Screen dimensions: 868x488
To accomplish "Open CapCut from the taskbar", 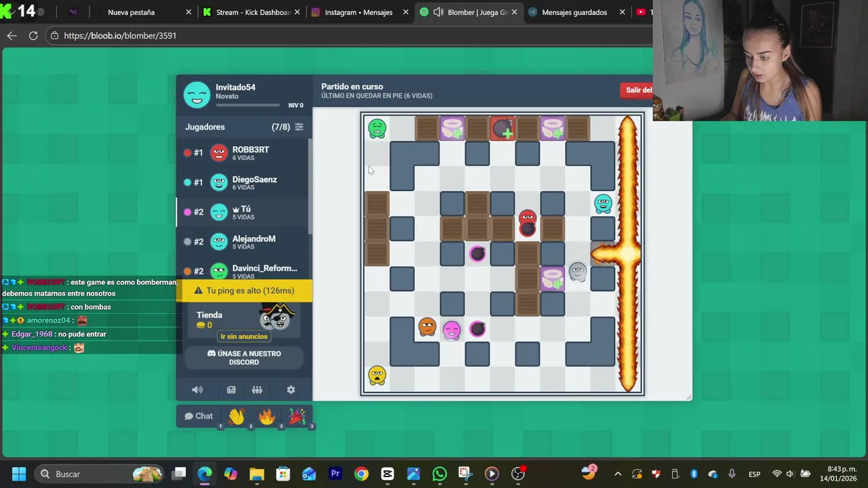I will coord(387,474).
